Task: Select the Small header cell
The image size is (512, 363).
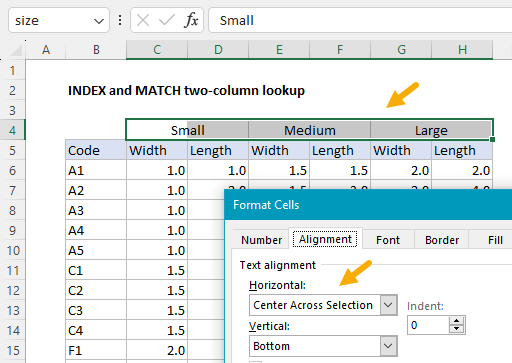Action: (x=187, y=130)
